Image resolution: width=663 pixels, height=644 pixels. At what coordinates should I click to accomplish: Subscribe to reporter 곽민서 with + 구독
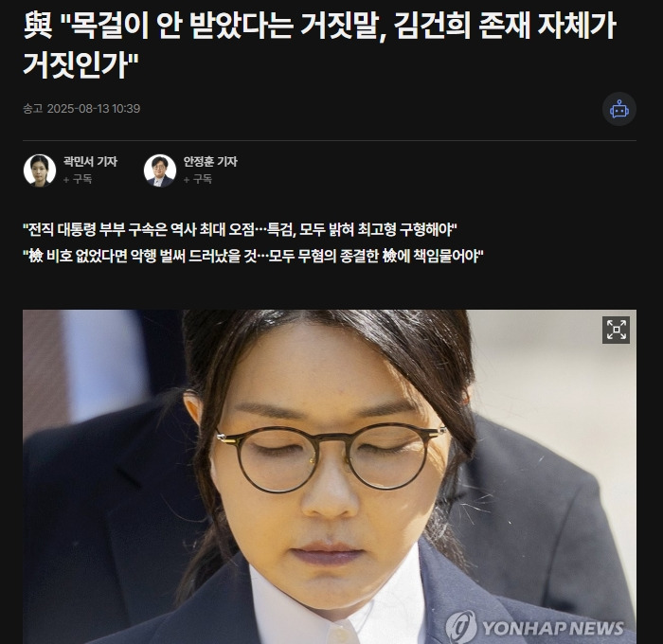pyautogui.click(x=78, y=179)
